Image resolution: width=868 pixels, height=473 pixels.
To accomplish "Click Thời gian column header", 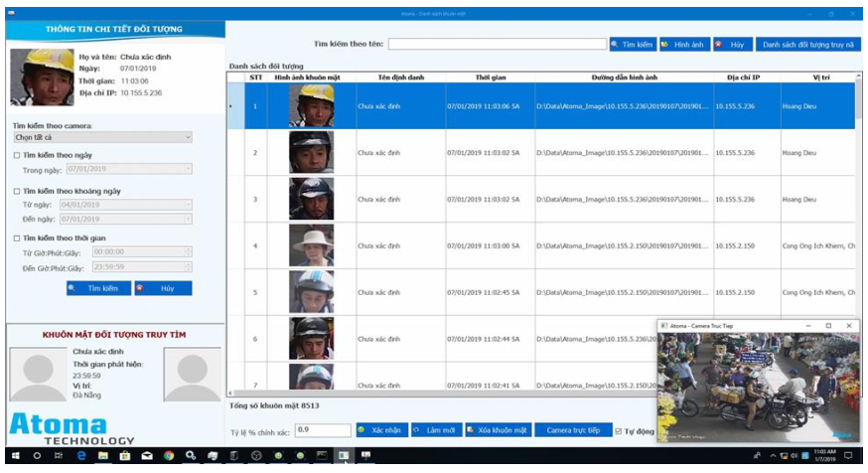I will click(491, 78).
